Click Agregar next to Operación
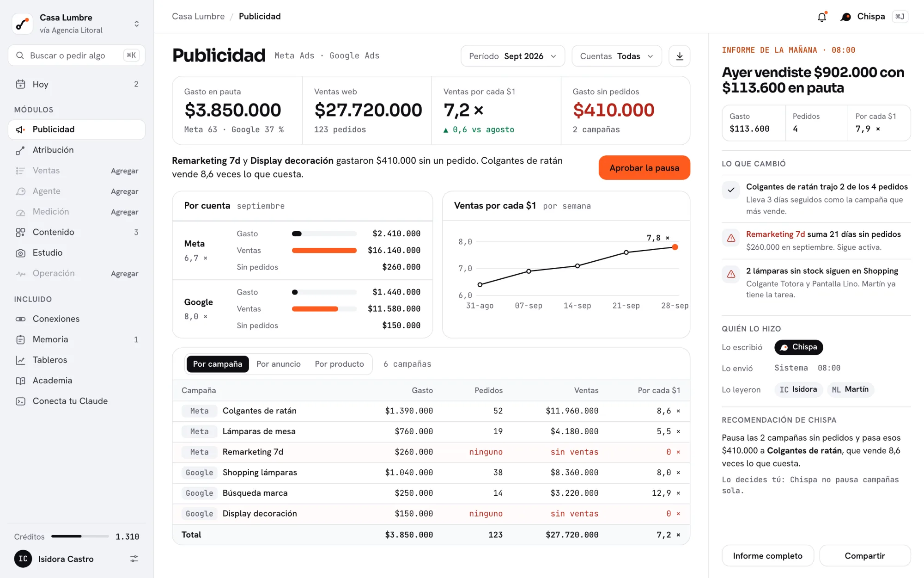 coord(125,274)
